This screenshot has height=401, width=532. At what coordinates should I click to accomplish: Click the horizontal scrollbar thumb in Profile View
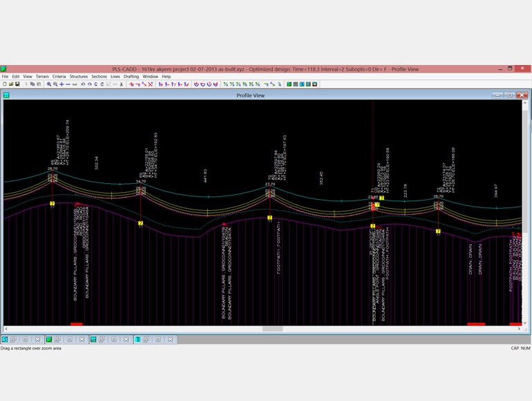(x=272, y=328)
